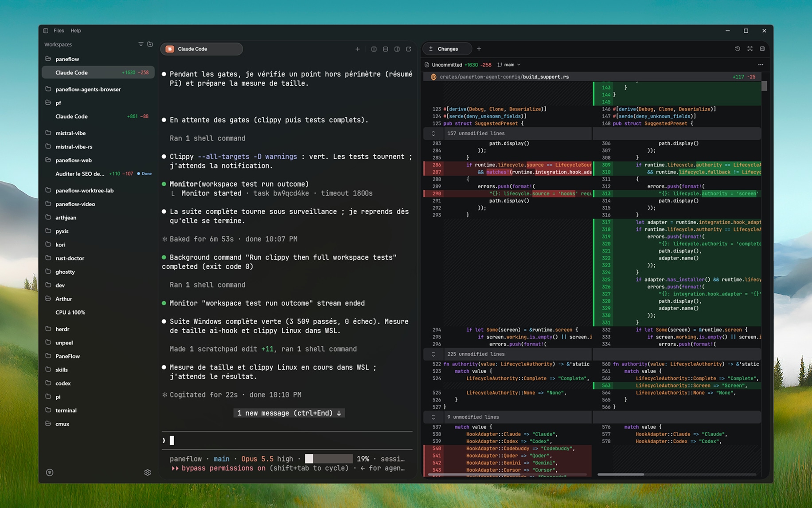This screenshot has height=508, width=812.
Task: Collapse the paneflow workspace folder
Action: 48,59
